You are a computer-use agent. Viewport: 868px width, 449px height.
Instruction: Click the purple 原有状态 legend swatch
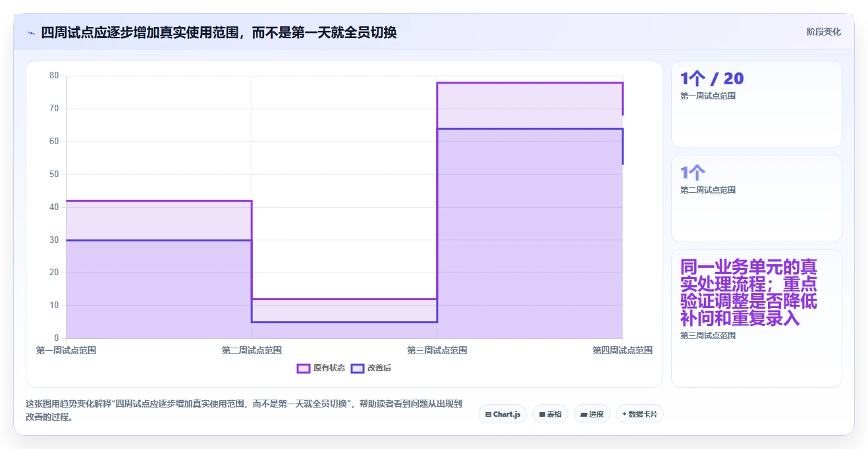(304, 368)
